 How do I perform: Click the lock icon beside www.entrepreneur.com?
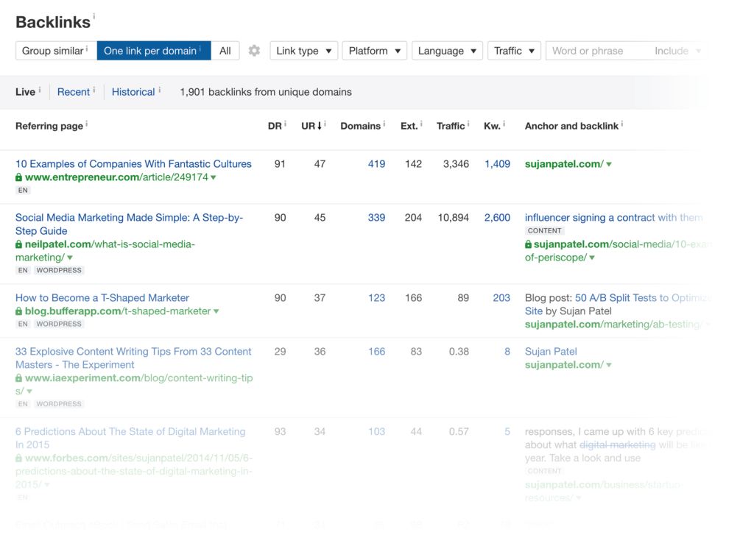(18, 177)
